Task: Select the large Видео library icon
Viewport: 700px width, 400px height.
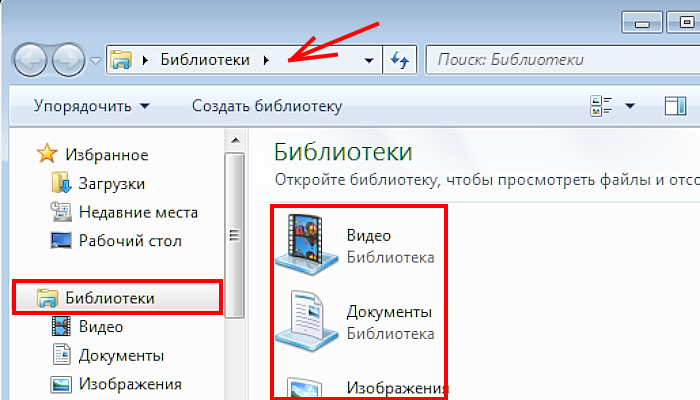Action: (x=306, y=244)
